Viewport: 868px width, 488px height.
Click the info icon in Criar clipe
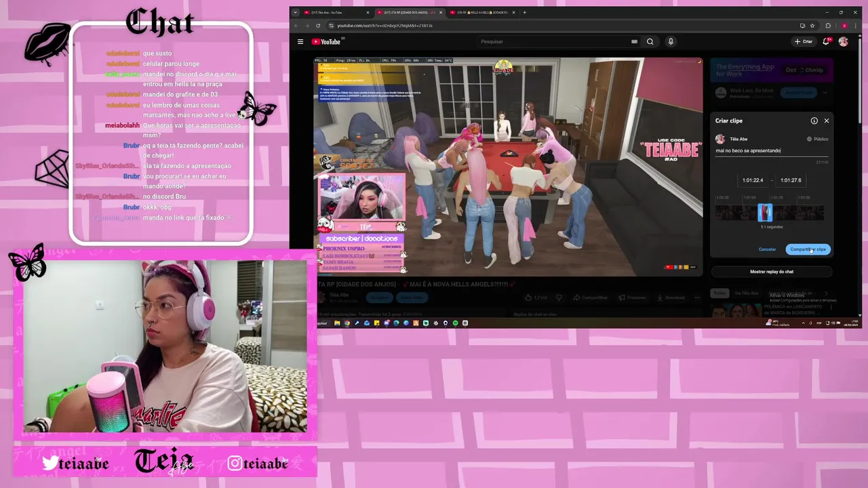coord(814,121)
